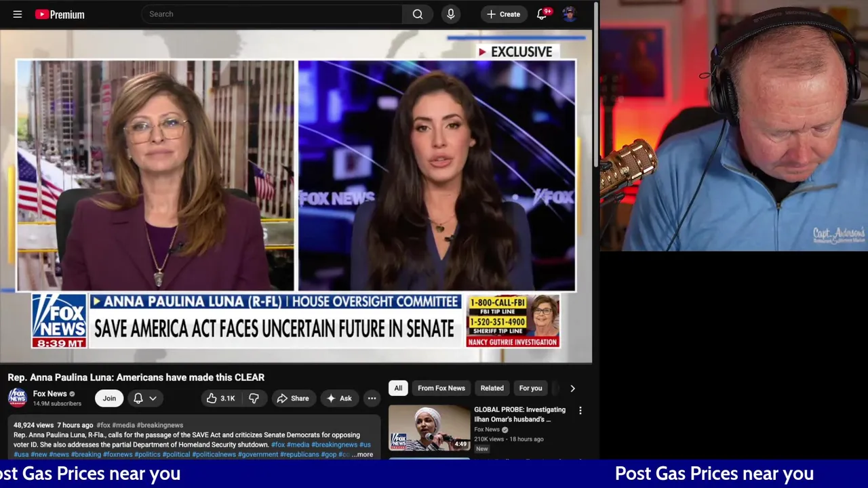Viewport: 868px width, 488px height.
Task: Like the video with thumbs up
Action: coord(221,399)
